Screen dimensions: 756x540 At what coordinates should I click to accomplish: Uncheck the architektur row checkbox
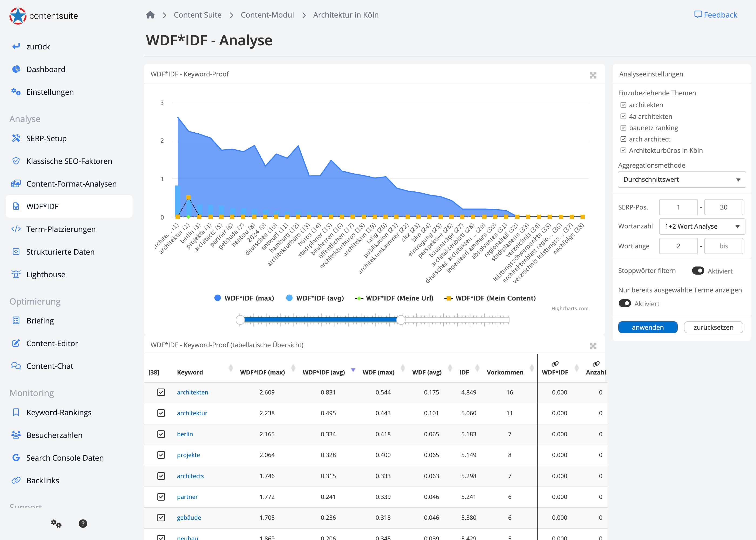161,413
